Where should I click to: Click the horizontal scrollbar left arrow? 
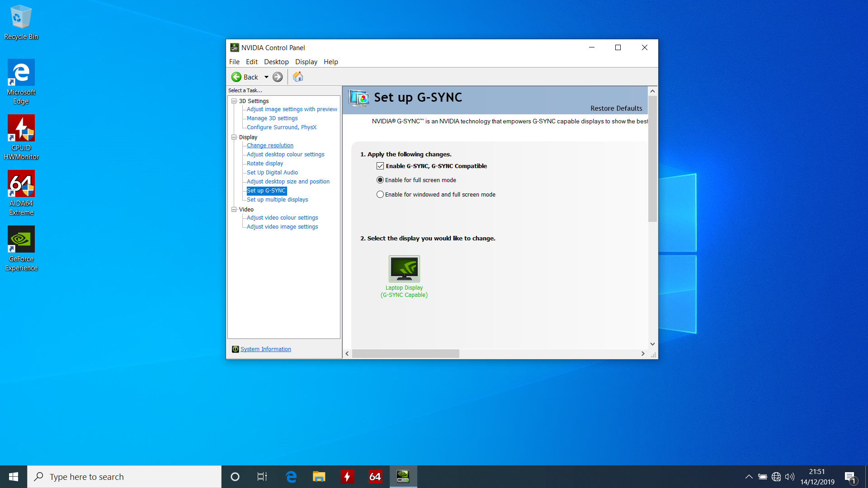(x=347, y=354)
